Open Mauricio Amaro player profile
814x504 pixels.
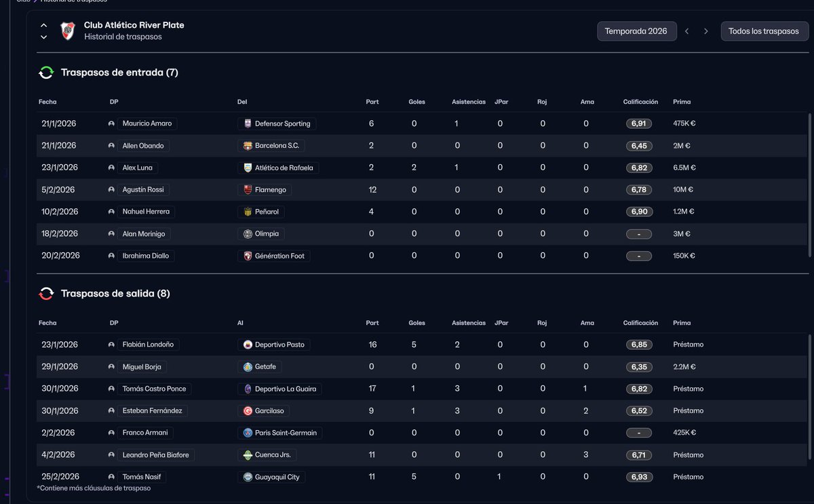pos(147,123)
